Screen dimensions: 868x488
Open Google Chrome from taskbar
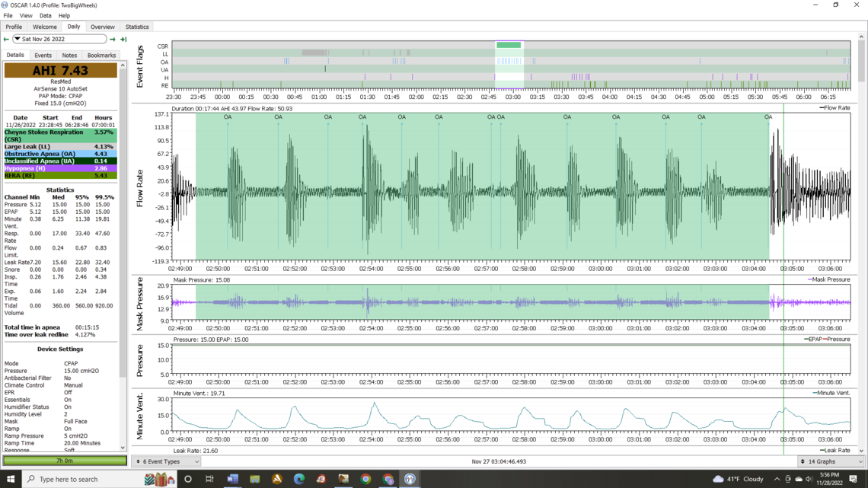click(x=365, y=479)
